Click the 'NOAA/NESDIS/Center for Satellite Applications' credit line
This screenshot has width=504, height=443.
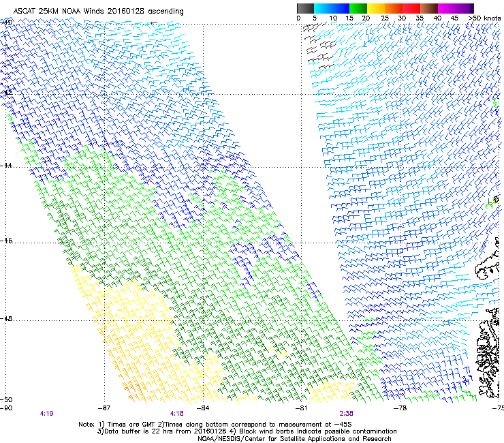click(294, 439)
